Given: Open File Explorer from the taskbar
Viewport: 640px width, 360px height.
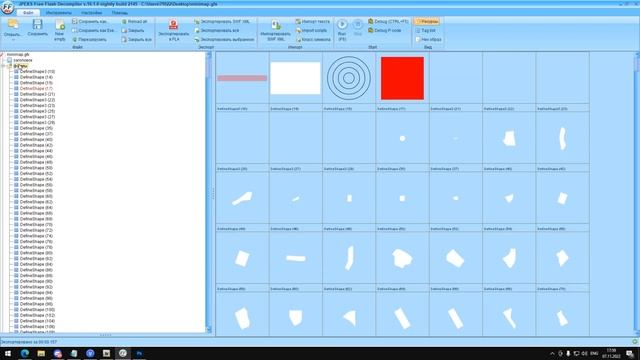Looking at the screenshot, I should [x=41, y=353].
